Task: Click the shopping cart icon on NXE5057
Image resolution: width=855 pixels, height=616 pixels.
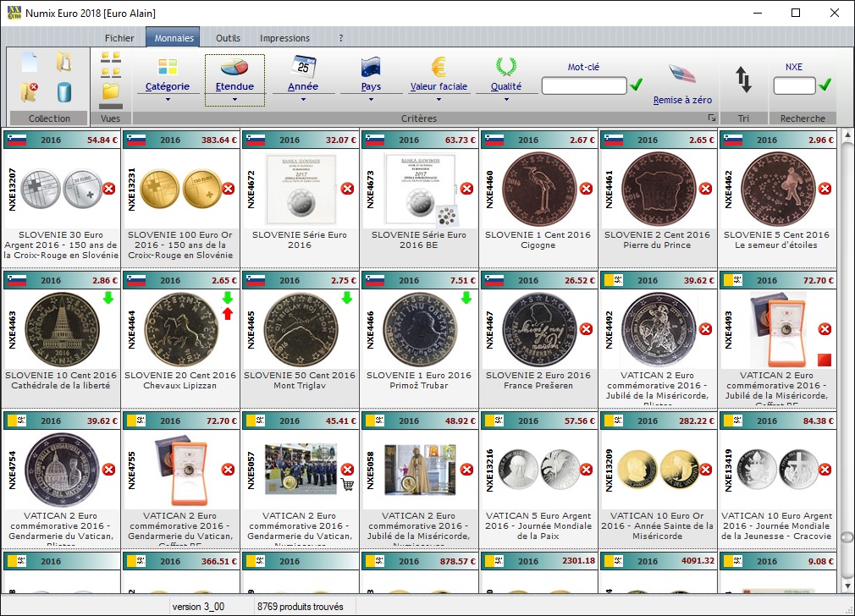Action: [347, 485]
